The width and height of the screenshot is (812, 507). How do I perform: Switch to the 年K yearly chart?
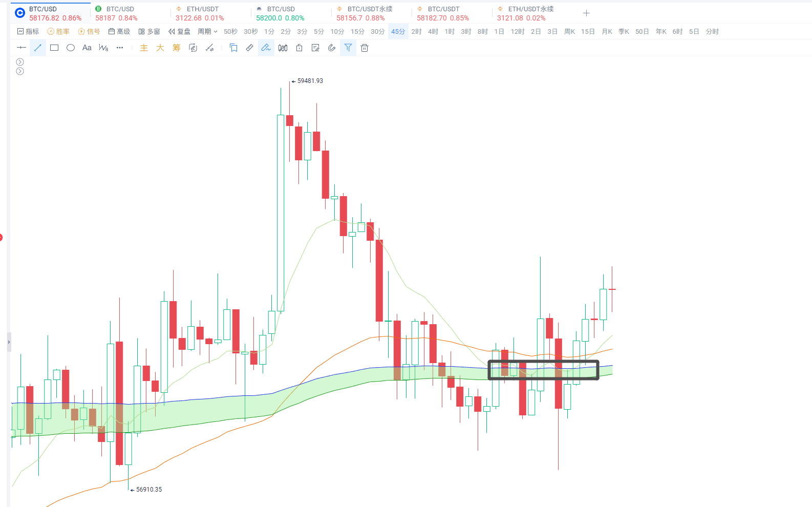coord(661,31)
